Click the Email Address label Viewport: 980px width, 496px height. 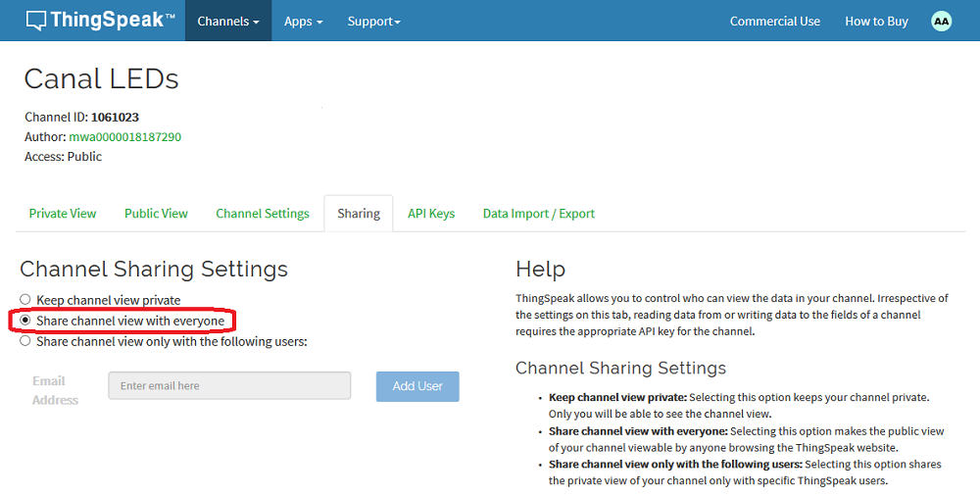[55, 390]
